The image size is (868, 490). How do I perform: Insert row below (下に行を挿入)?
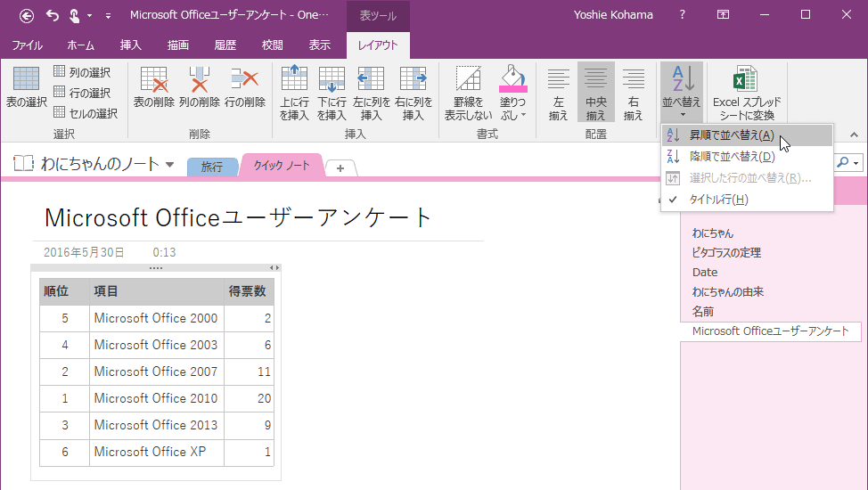click(332, 93)
